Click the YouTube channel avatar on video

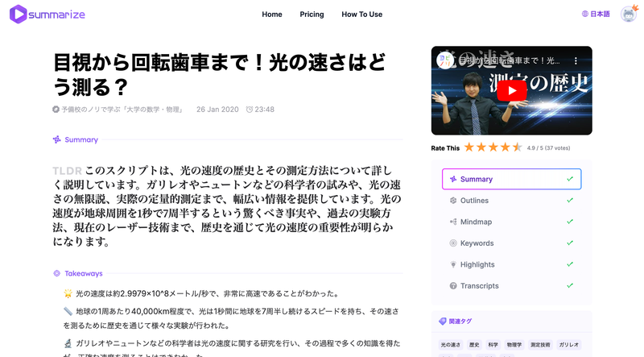click(445, 61)
